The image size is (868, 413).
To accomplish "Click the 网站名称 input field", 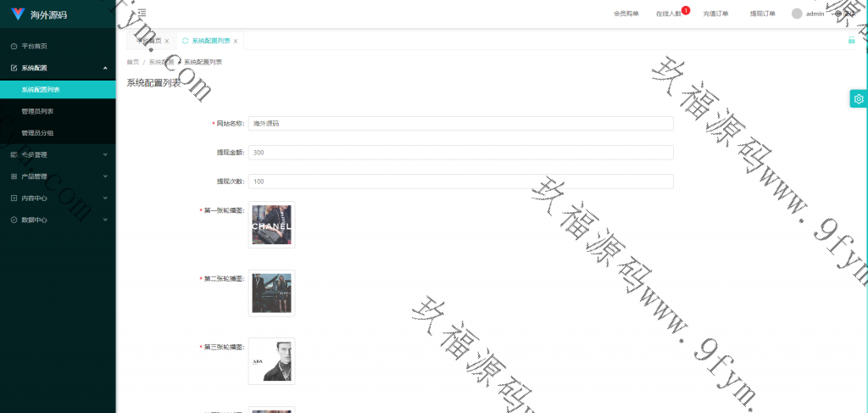I will (x=460, y=124).
